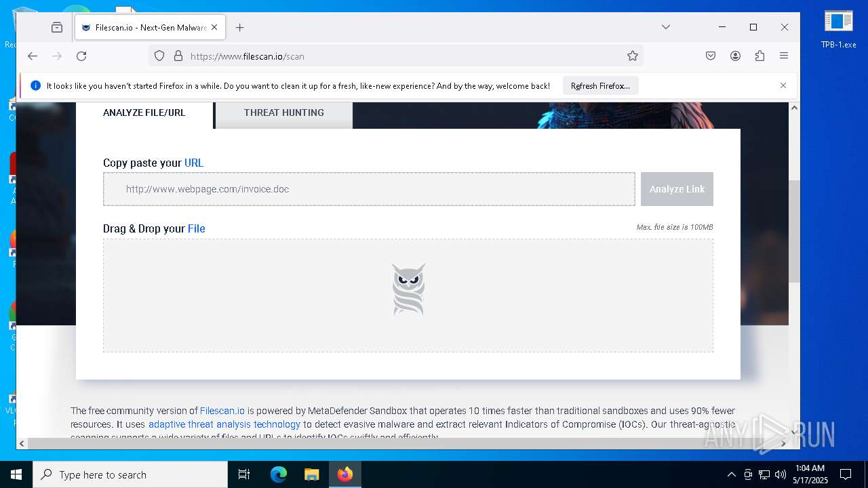868x488 pixels.
Task: View site security via the padlock icon
Action: pyautogui.click(x=178, y=56)
